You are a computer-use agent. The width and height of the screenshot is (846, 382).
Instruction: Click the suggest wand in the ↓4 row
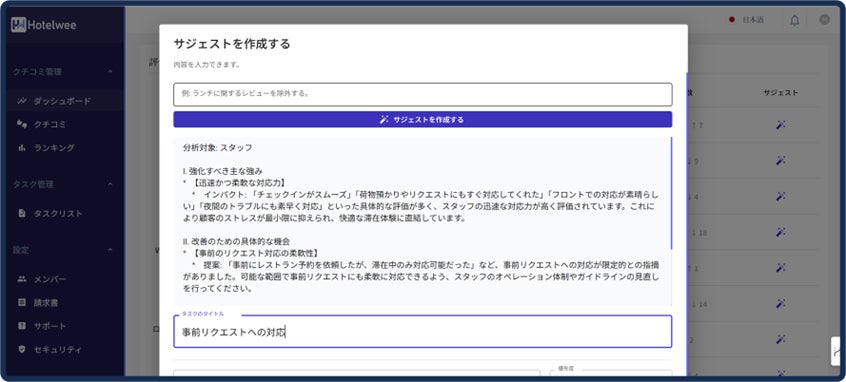[780, 196]
